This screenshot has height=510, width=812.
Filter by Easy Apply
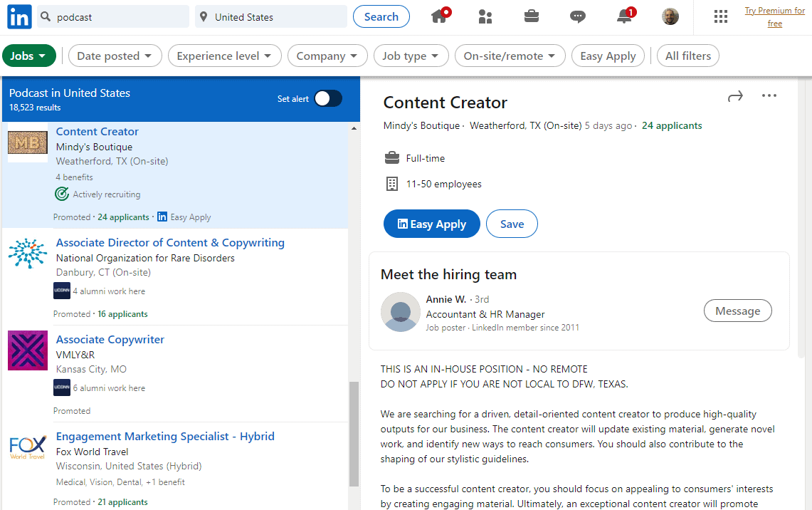tap(608, 56)
